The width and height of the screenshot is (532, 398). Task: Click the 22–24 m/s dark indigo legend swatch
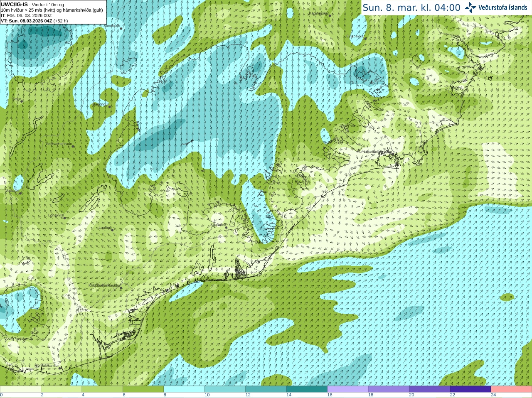(470, 389)
